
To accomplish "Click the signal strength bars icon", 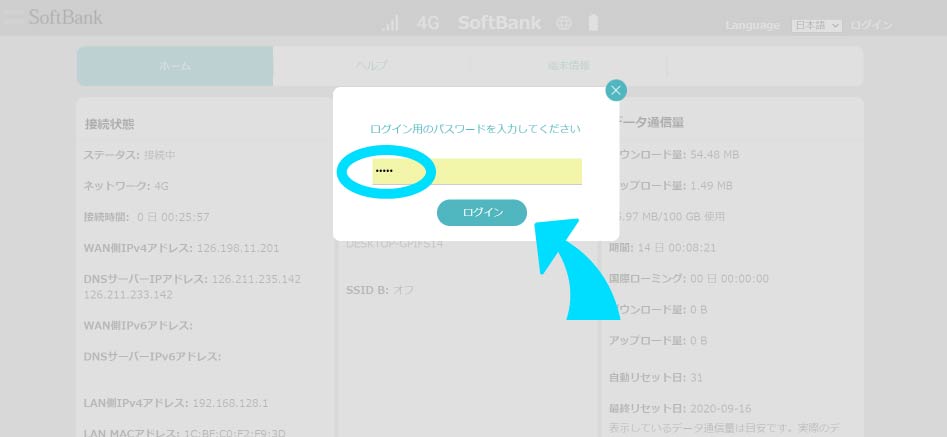I will (391, 23).
